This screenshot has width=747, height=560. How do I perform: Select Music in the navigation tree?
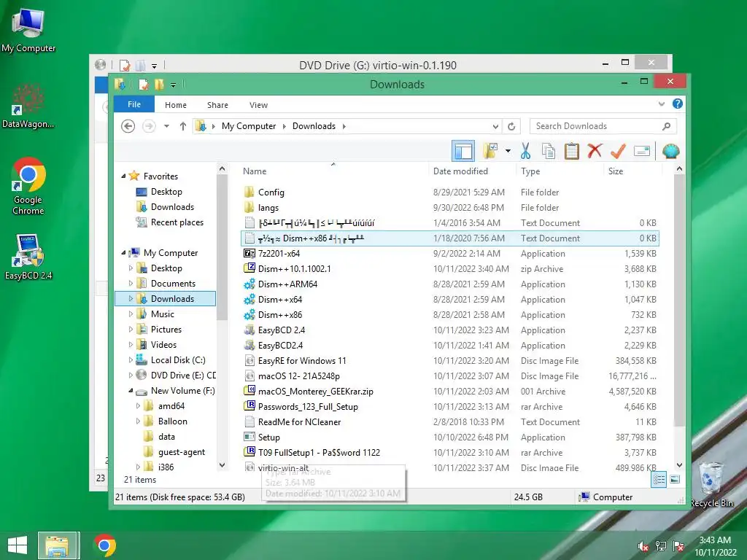point(163,314)
